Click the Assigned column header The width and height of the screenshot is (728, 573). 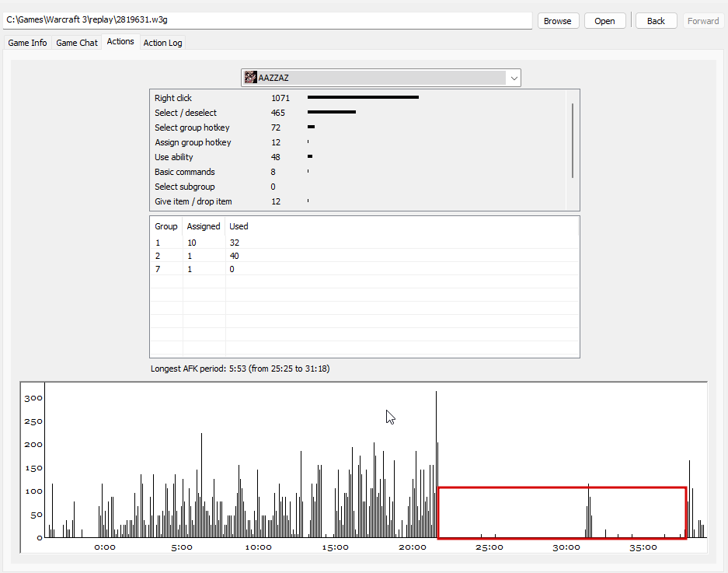[204, 226]
